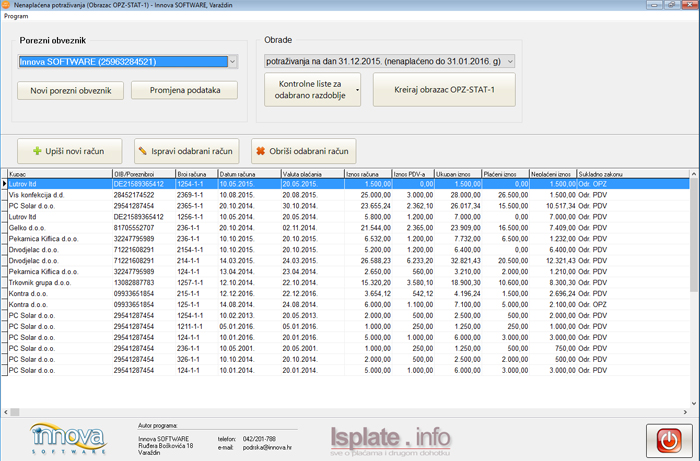The image size is (700, 461).
Task: Click unpaid amount 10.517,34
Action: coord(561,206)
